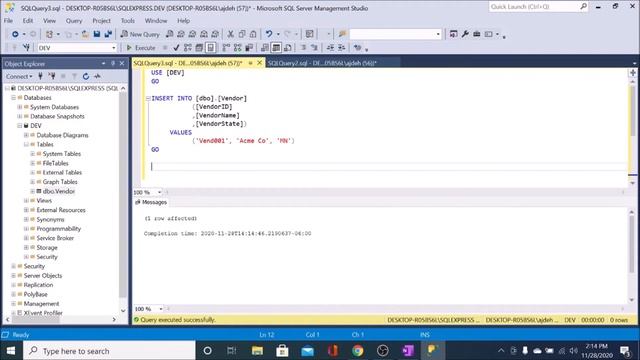Viewport: 640px width, 360px height.
Task: Click the Open File icon in toolbar
Action: (85, 34)
